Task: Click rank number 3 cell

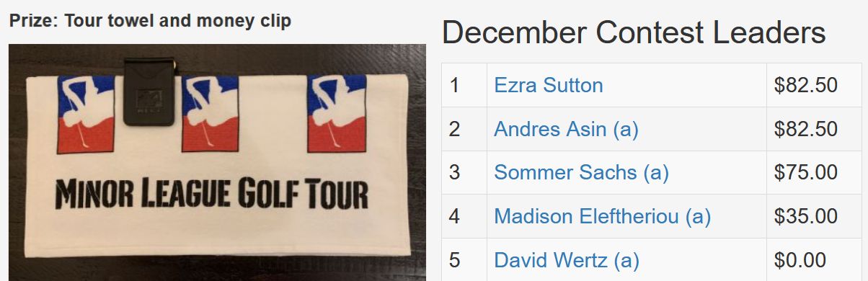Action: (x=464, y=173)
